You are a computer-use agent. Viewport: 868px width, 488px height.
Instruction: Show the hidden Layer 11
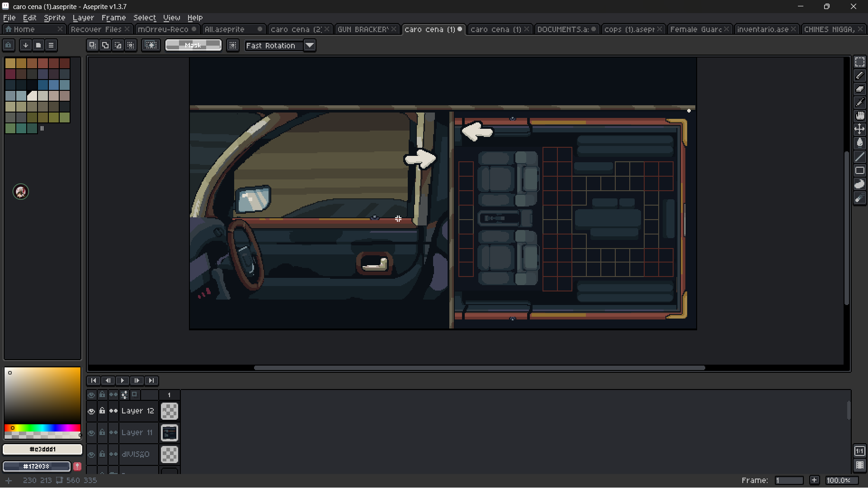(91, 433)
